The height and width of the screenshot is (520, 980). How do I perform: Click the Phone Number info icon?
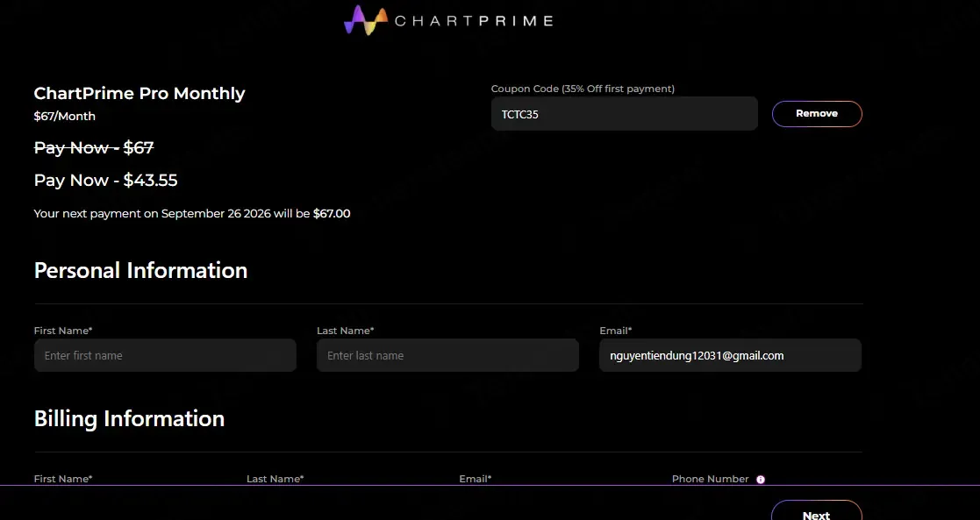pyautogui.click(x=761, y=480)
